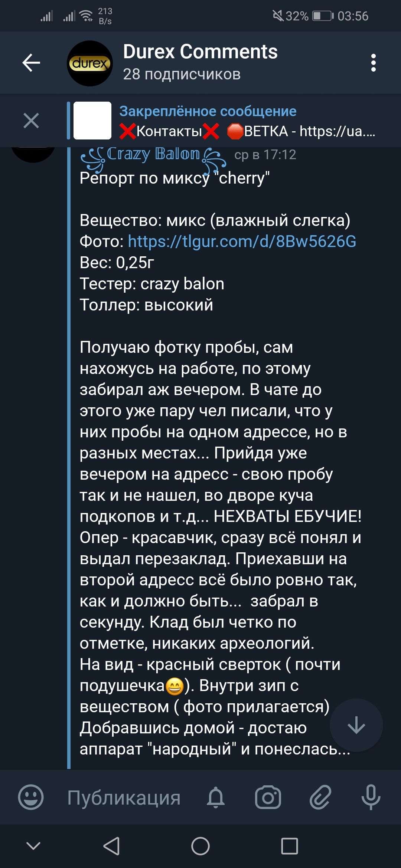Hide keyboard with navigation chevron down
This screenshot has width=401, height=868.
tap(33, 846)
